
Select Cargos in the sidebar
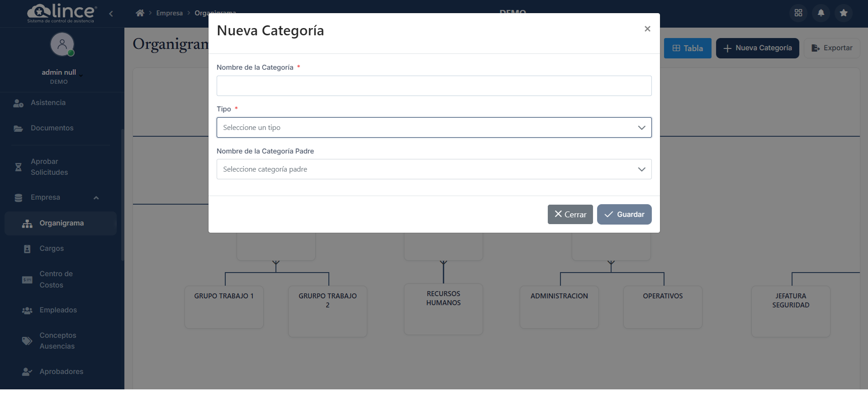pyautogui.click(x=52, y=249)
